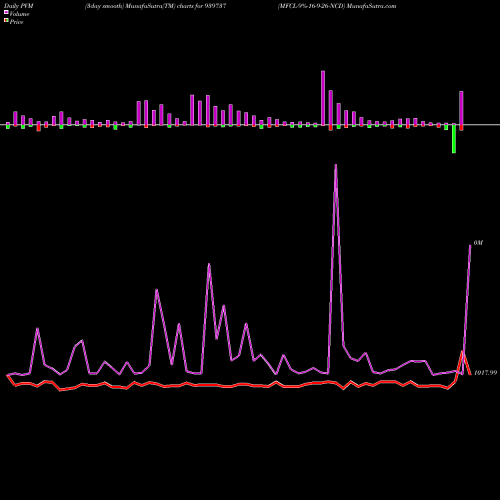Click the Volume legend color swatch

point(6,12)
